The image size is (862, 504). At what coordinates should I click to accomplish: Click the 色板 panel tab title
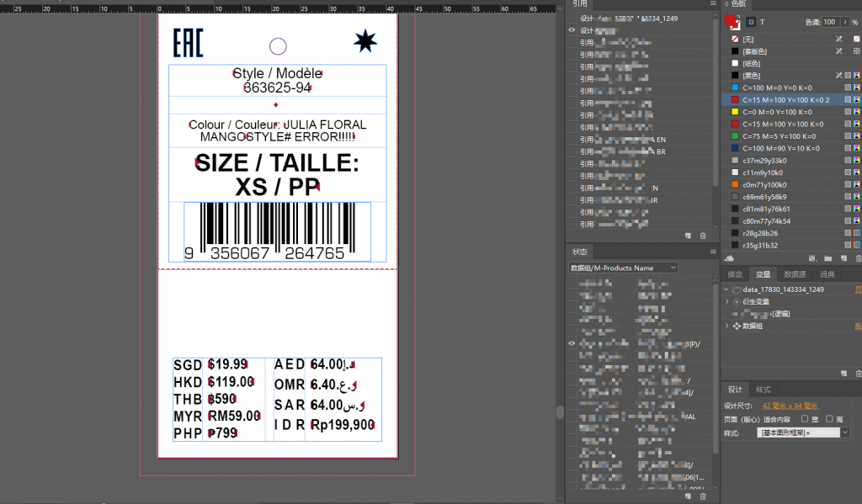pos(738,3)
